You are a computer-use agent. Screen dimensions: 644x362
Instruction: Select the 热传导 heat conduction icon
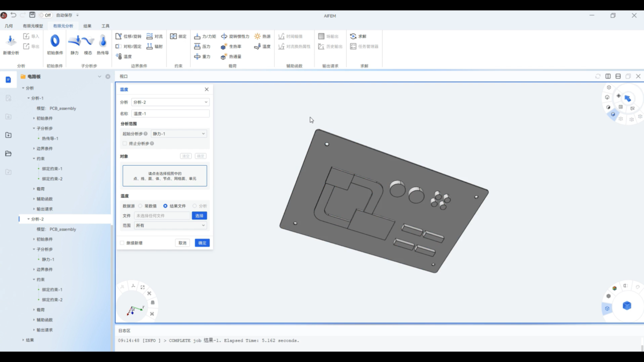pos(103,42)
